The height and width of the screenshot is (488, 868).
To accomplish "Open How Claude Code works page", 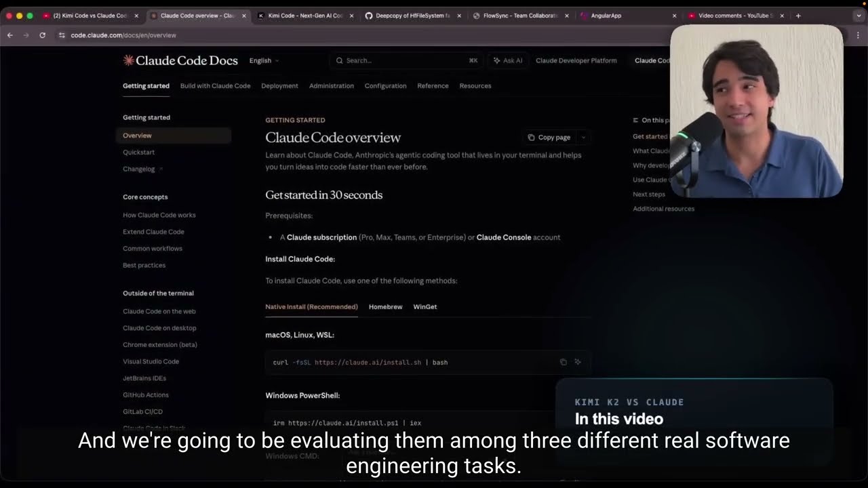I will click(x=159, y=215).
